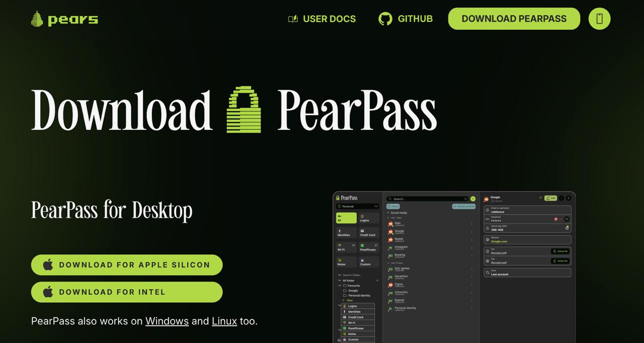Click the large "Download PearPass" page title

pos(234,110)
